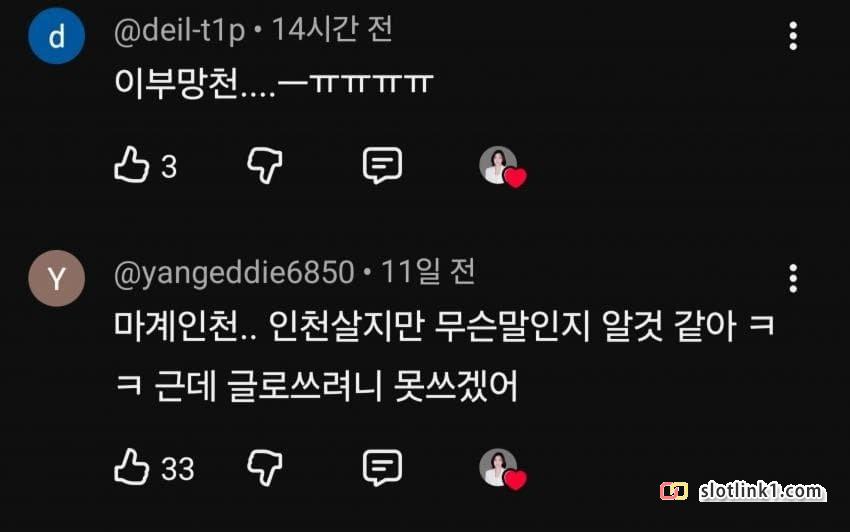This screenshot has height=532, width=850.
Task: Open the slotlink1.com watermark logo
Action: 743,491
